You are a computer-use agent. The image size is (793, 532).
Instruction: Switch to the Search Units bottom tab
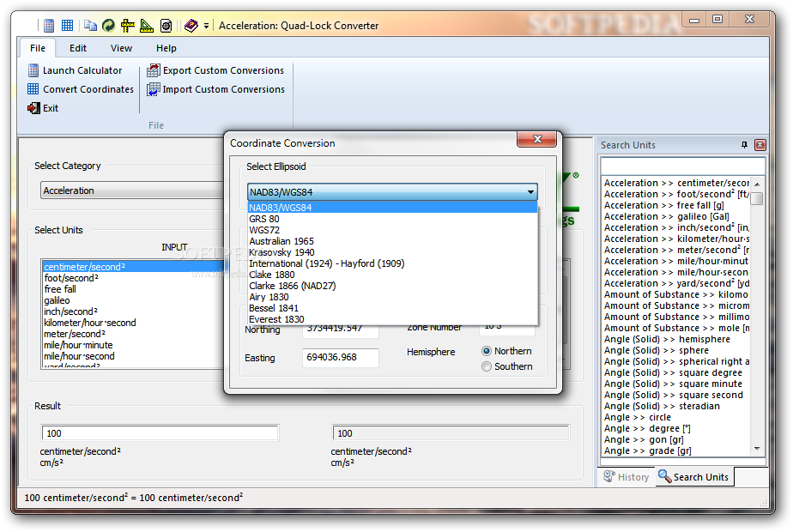point(693,477)
